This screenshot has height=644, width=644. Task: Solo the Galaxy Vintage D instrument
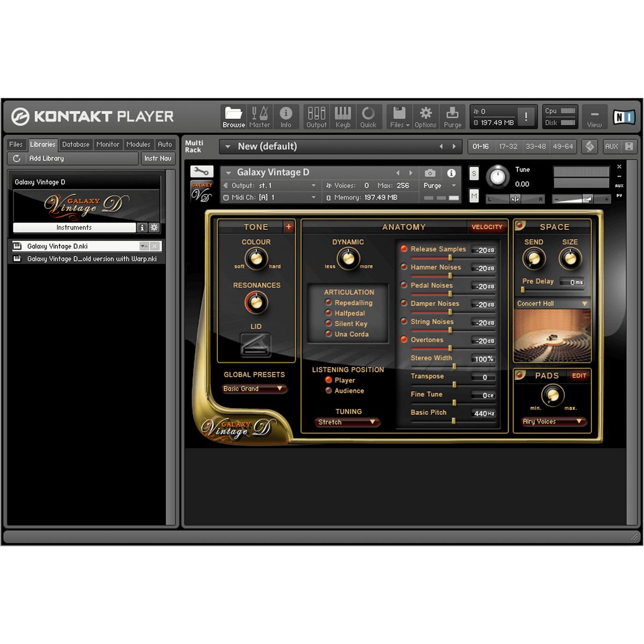[x=474, y=173]
